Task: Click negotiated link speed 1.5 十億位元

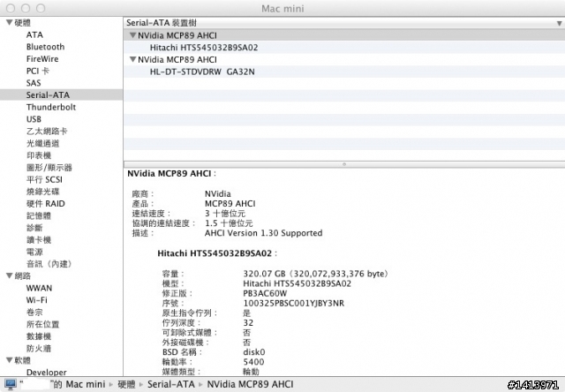Action: [x=229, y=223]
